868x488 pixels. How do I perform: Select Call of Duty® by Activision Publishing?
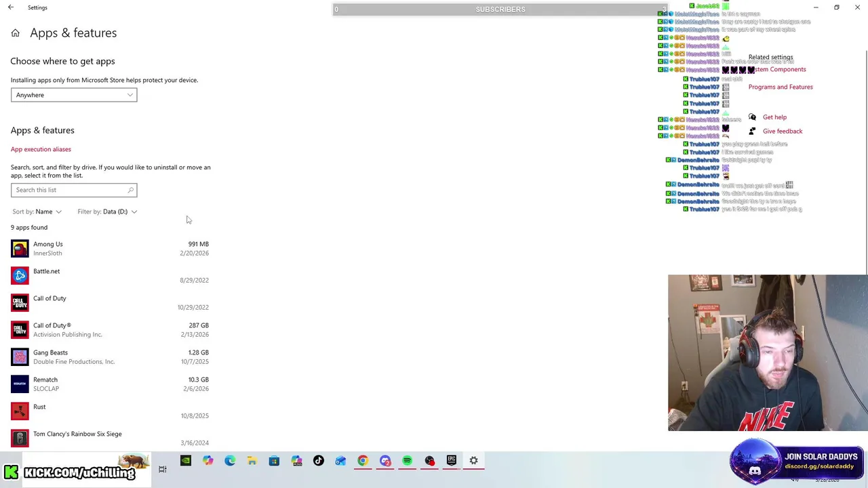tap(110, 330)
